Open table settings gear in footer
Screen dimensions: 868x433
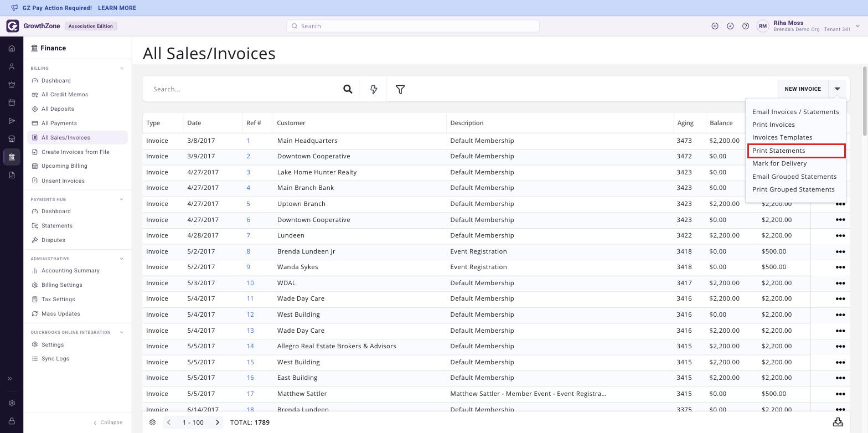click(152, 422)
